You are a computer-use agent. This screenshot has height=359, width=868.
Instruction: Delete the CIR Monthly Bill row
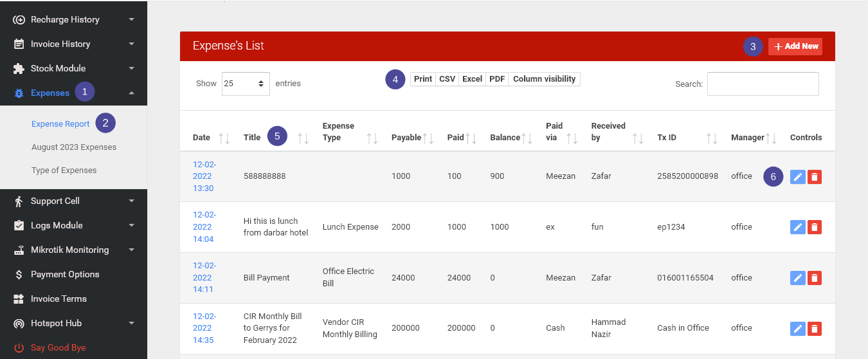pos(814,329)
